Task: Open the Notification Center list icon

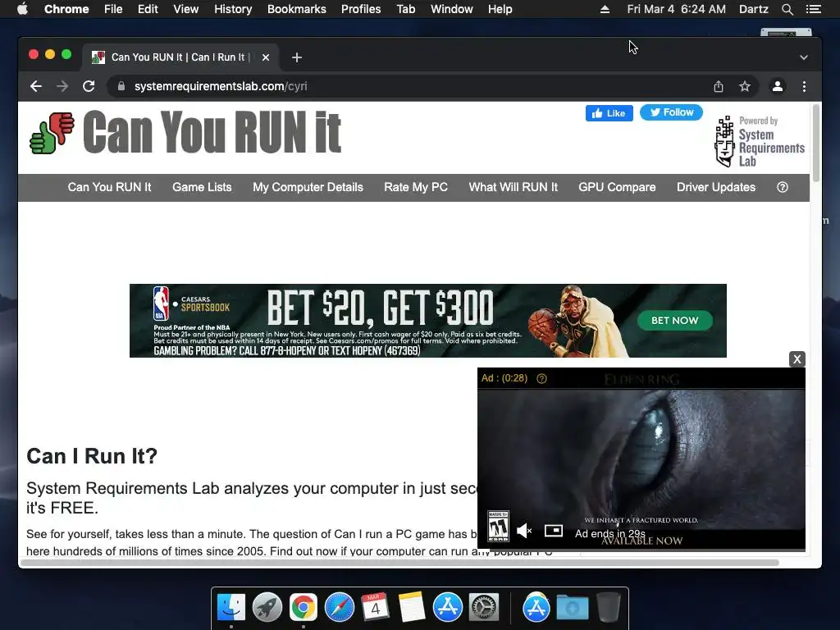Action: [813, 9]
